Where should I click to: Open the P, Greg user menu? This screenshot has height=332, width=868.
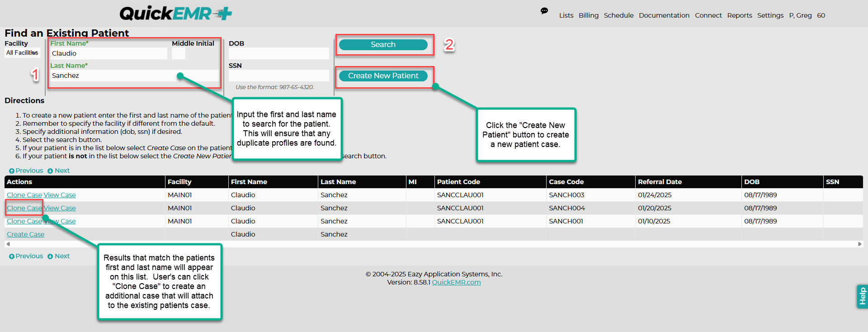pyautogui.click(x=800, y=15)
